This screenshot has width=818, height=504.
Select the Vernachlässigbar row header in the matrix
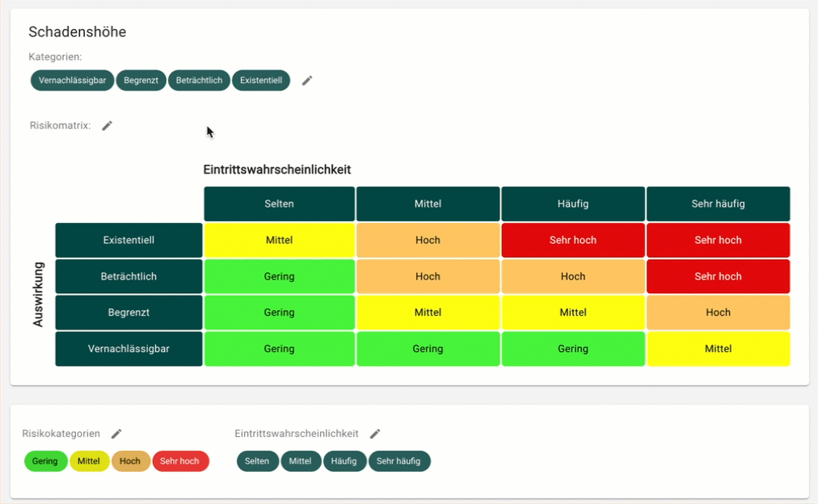129,349
